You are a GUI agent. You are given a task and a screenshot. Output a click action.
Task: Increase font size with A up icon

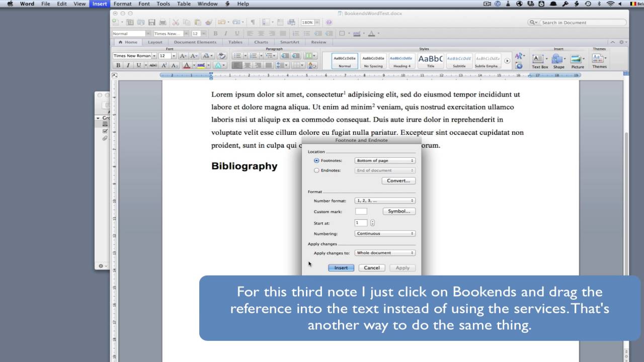183,56
